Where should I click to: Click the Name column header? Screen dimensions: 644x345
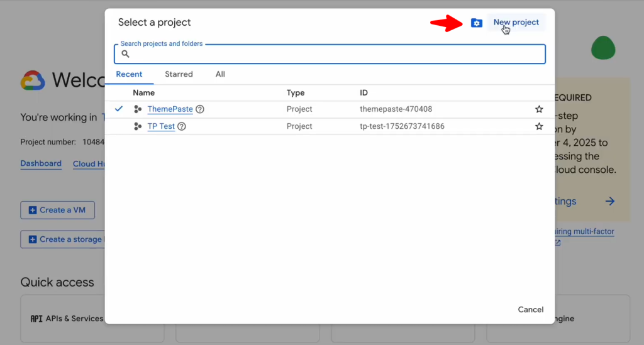(x=143, y=93)
